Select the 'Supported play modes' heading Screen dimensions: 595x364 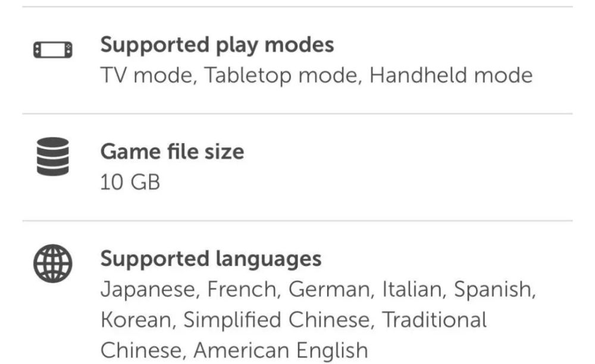click(217, 45)
